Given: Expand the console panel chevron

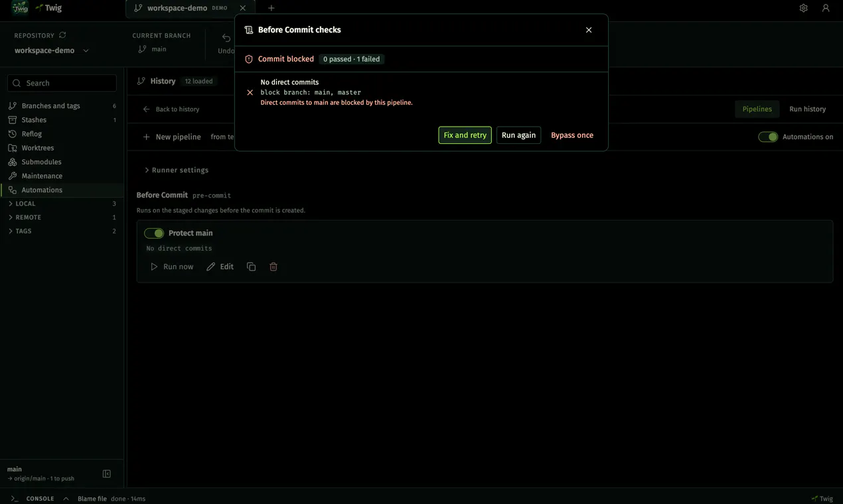Looking at the screenshot, I should pyautogui.click(x=66, y=499).
